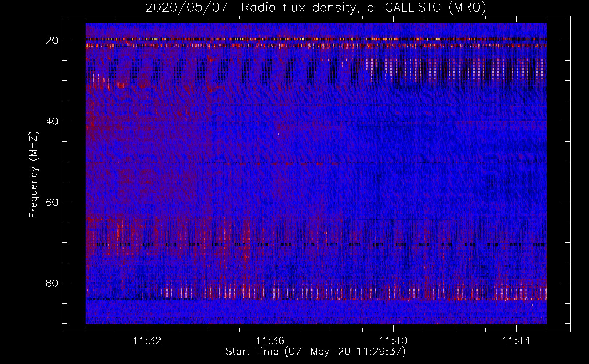Click the 11:36 time tick label
Viewport: 589px width, 364px height.
coord(270,341)
